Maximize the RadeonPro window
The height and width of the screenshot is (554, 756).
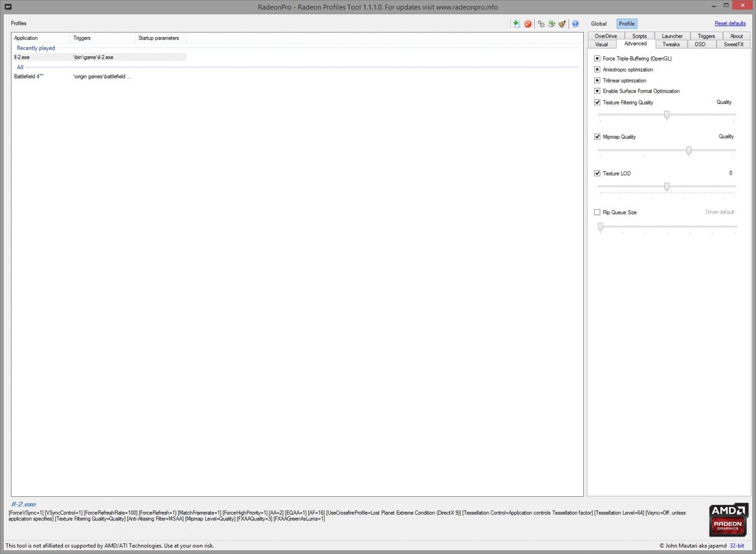point(726,6)
